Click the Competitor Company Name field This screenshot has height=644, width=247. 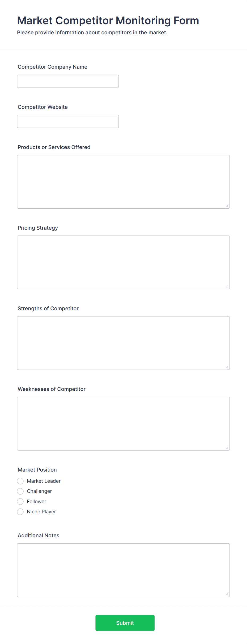coord(68,81)
